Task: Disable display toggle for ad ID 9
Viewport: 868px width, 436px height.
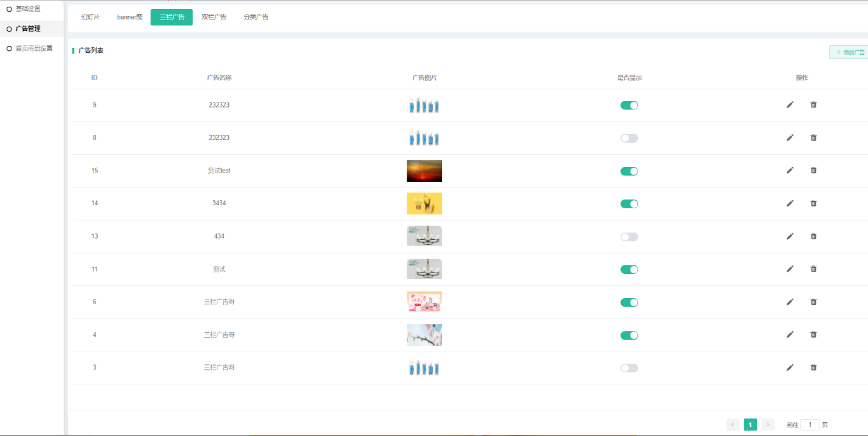Action: click(629, 106)
